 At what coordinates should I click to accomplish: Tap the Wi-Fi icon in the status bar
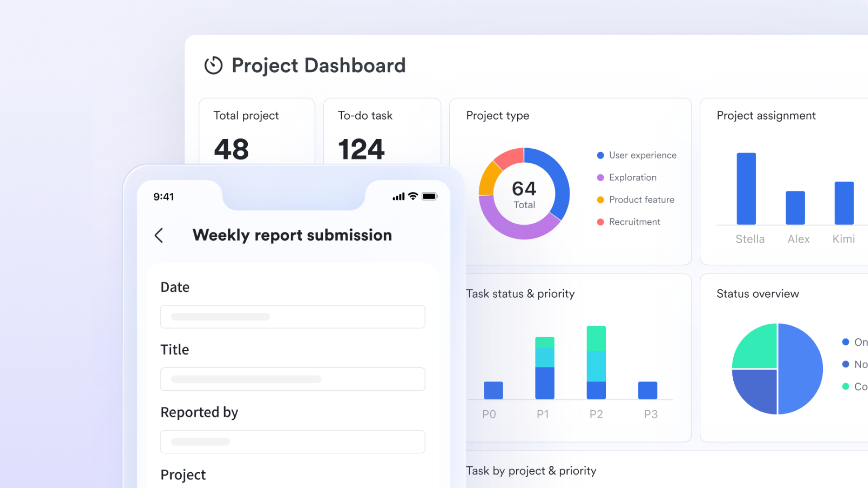pyautogui.click(x=413, y=196)
